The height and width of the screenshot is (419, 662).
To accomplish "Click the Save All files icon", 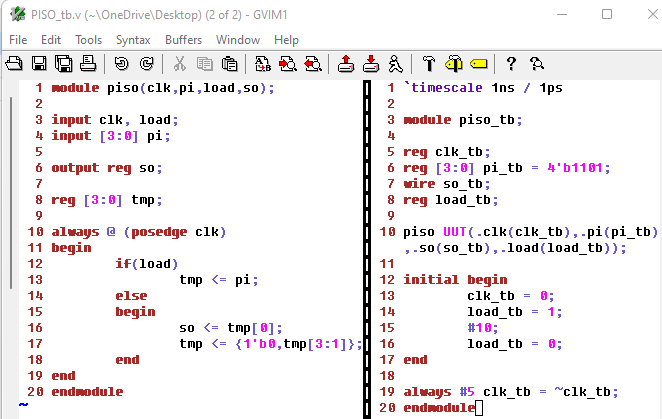I will tap(63, 64).
